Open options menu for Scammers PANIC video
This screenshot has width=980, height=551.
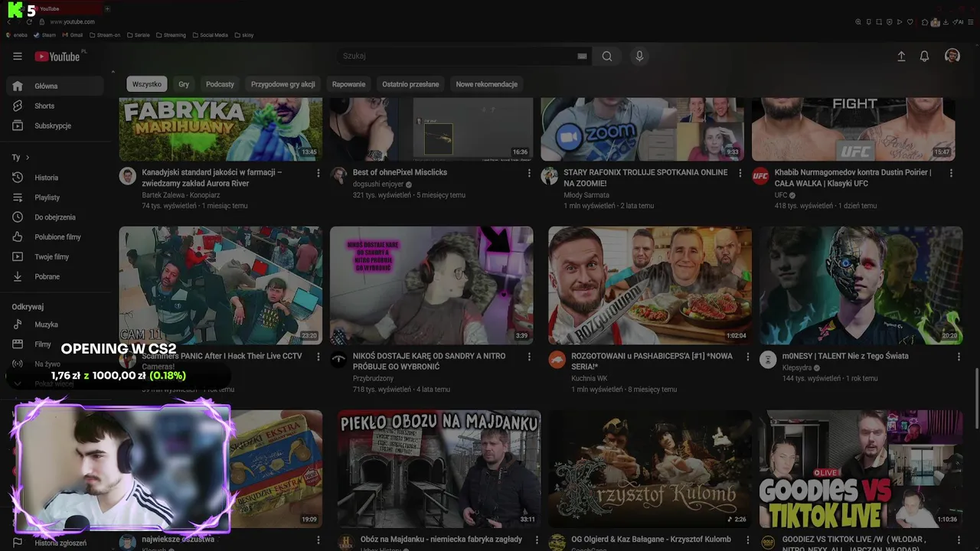(318, 357)
